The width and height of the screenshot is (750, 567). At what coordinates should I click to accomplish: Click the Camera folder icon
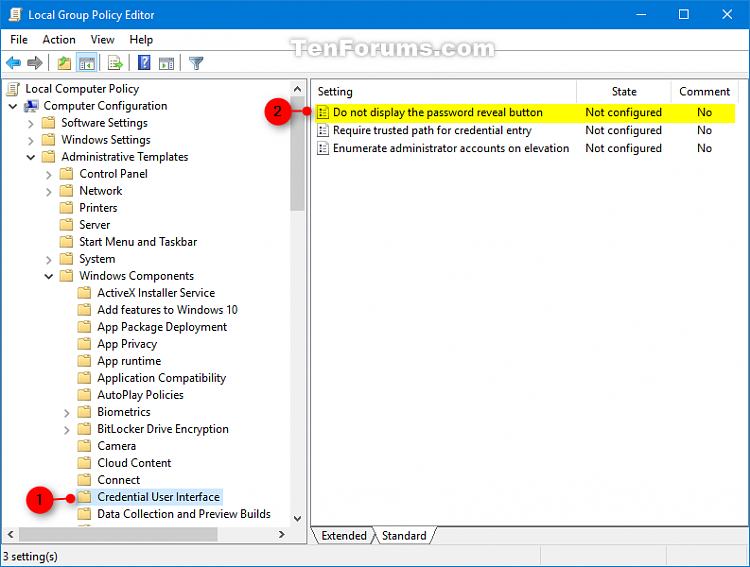pyautogui.click(x=84, y=446)
